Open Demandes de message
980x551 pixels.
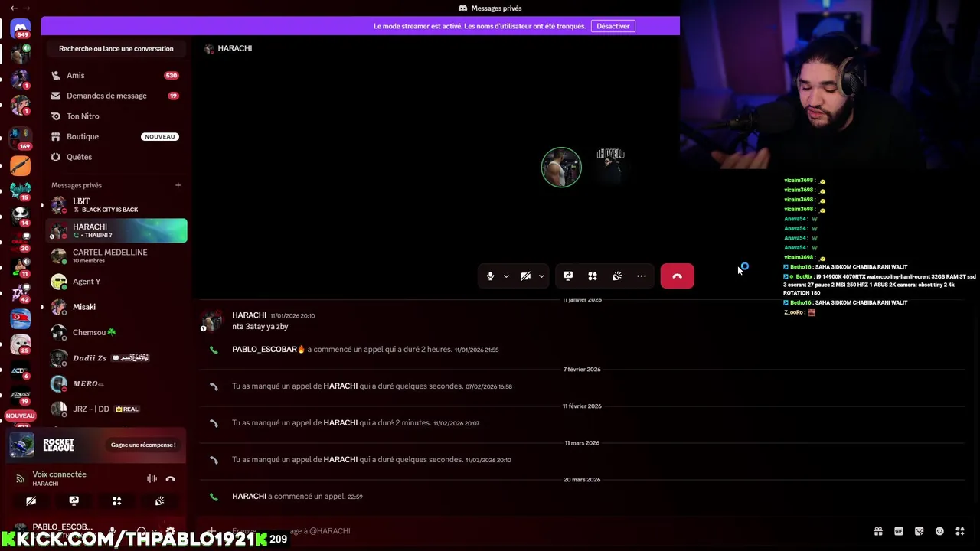(x=115, y=96)
